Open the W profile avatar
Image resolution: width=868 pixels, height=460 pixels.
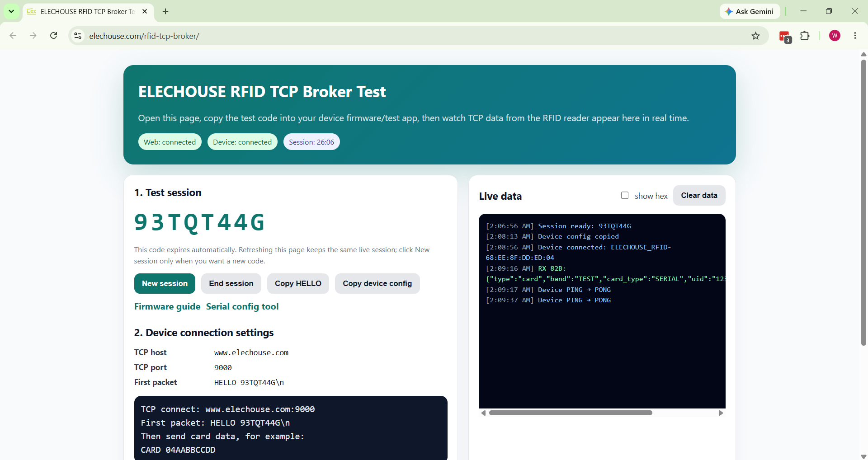[x=835, y=36]
